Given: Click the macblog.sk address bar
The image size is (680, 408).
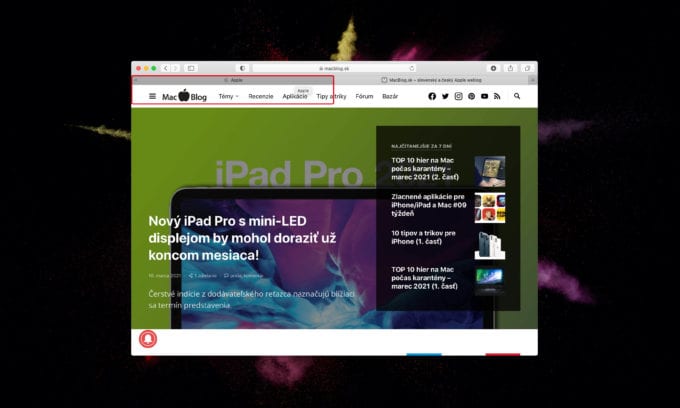Looking at the screenshot, I should point(334,69).
